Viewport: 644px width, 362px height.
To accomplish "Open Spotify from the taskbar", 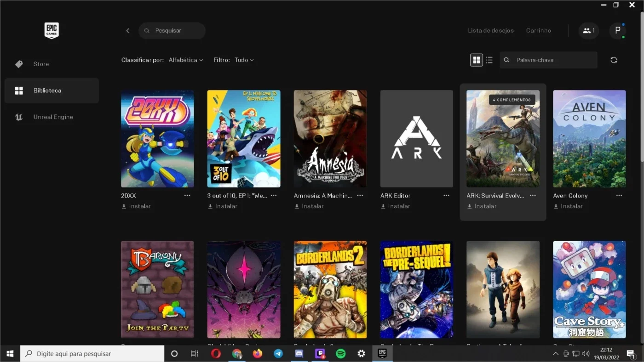I will (x=340, y=354).
